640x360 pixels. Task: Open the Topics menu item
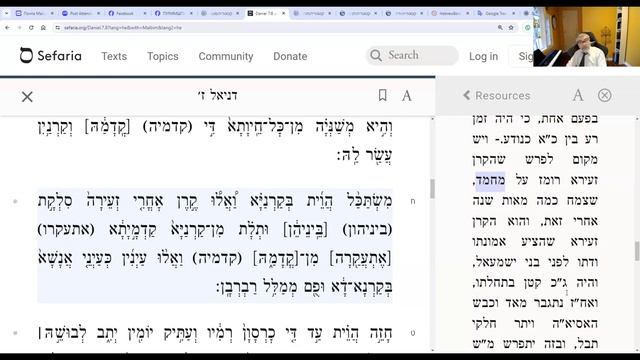tap(162, 56)
